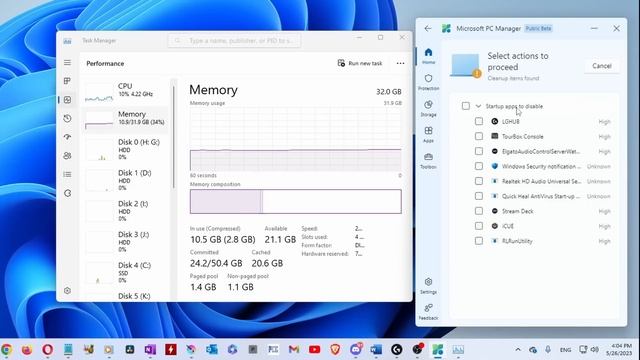Collapse 'Startup apps to disable' chevron
The width and height of the screenshot is (640, 360).
point(478,106)
